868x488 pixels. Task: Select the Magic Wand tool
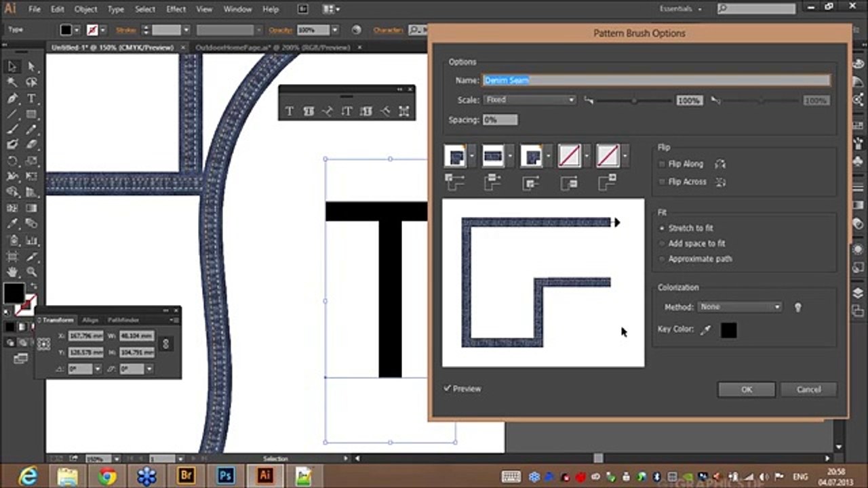pos(12,82)
